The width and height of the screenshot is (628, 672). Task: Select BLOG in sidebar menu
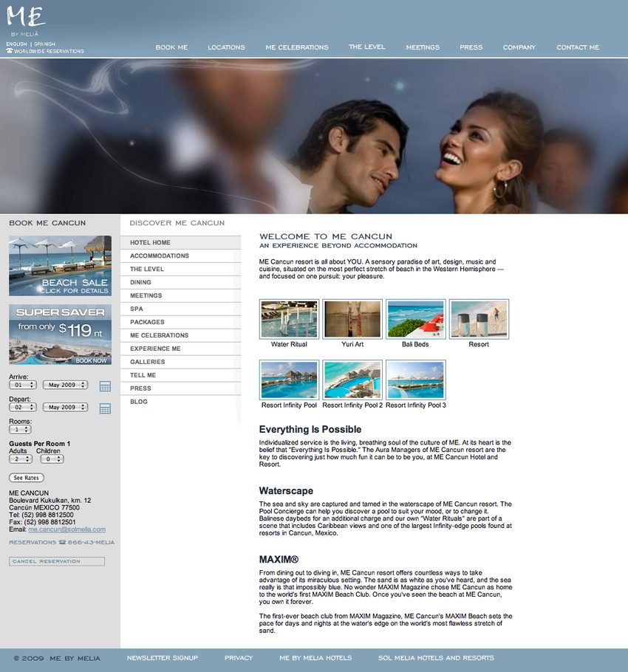tap(180, 402)
